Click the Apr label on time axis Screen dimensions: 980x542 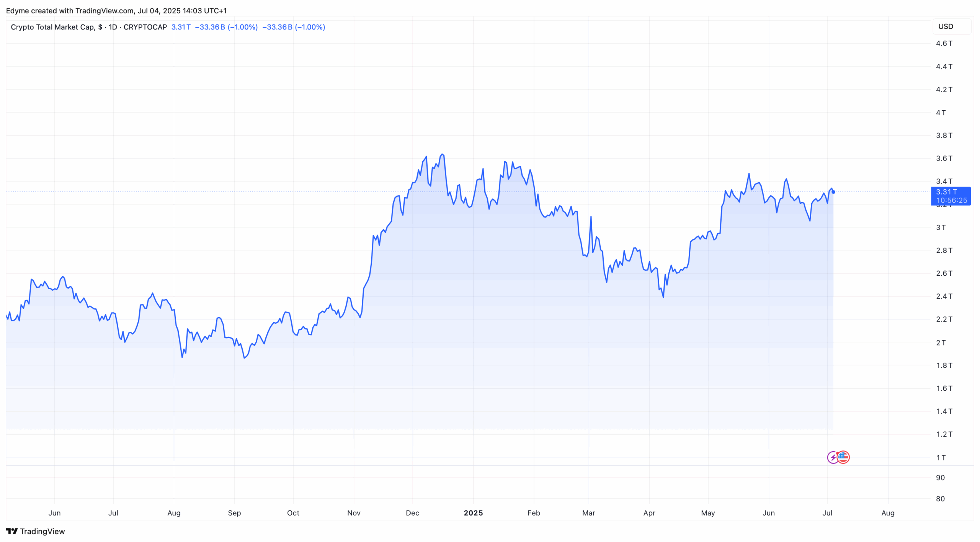tap(649, 513)
